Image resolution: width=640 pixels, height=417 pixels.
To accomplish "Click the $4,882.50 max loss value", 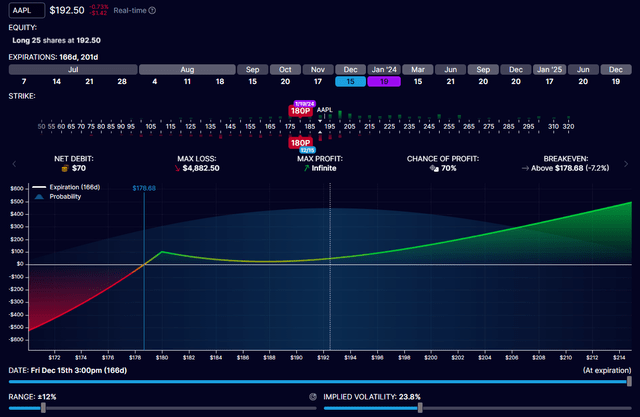I will pos(201,168).
